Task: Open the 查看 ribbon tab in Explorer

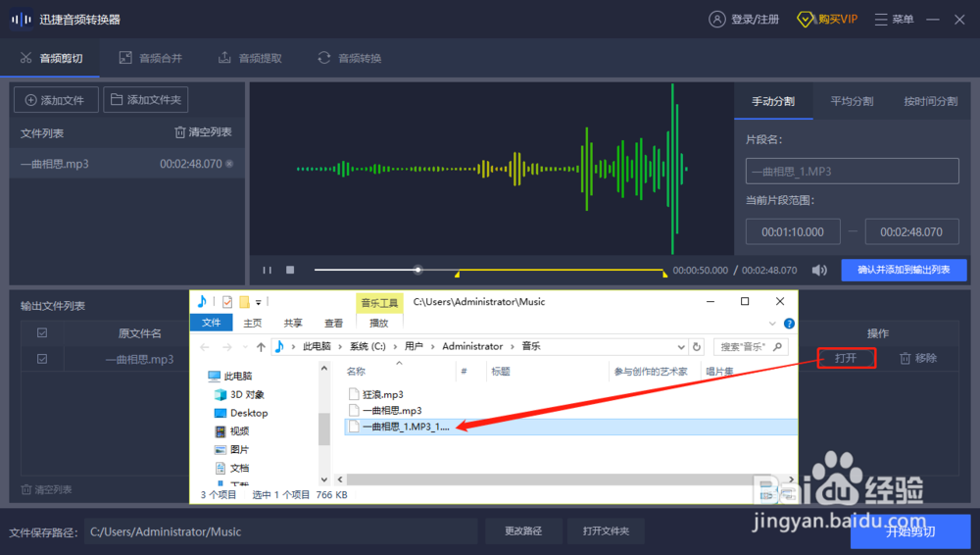Action: pyautogui.click(x=333, y=323)
